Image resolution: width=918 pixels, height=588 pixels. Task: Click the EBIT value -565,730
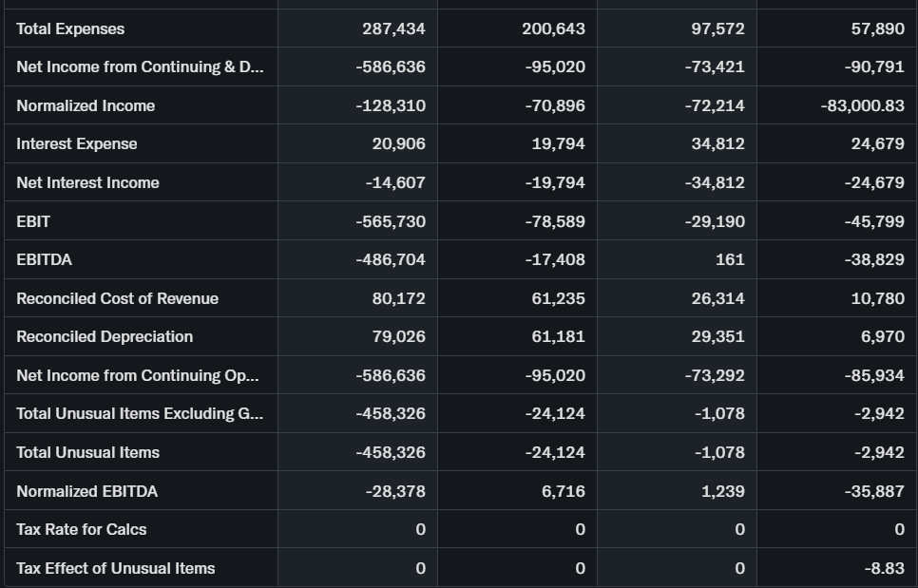391,221
